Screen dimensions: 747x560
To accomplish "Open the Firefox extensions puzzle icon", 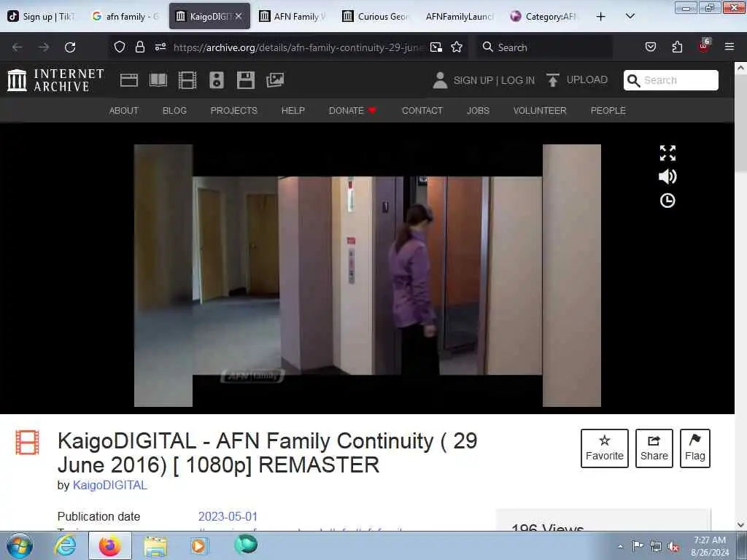I will click(677, 47).
